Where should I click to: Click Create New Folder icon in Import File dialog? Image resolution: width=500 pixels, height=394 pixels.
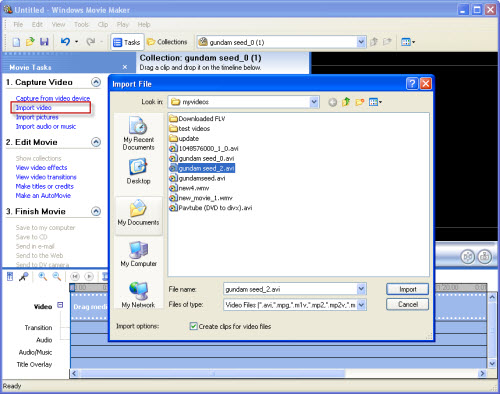[x=360, y=102]
